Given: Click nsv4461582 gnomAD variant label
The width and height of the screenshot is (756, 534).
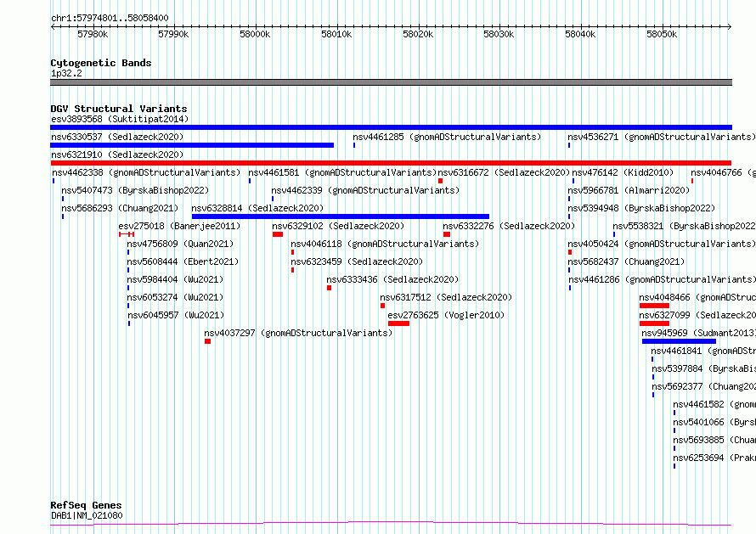Looking at the screenshot, I should [714, 404].
